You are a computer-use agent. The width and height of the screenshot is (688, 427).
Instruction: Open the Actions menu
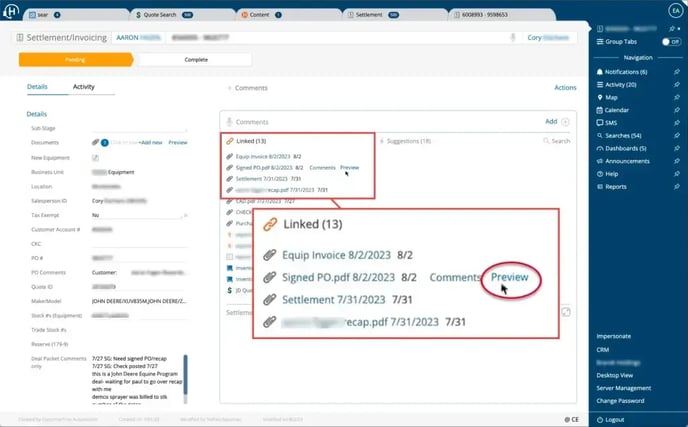pyautogui.click(x=565, y=88)
